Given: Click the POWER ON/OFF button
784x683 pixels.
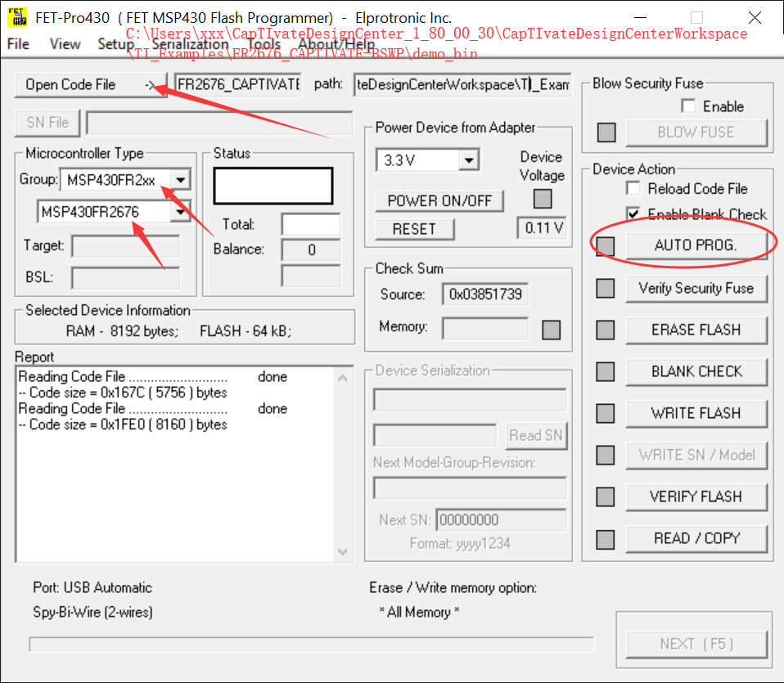Looking at the screenshot, I should click(x=439, y=201).
